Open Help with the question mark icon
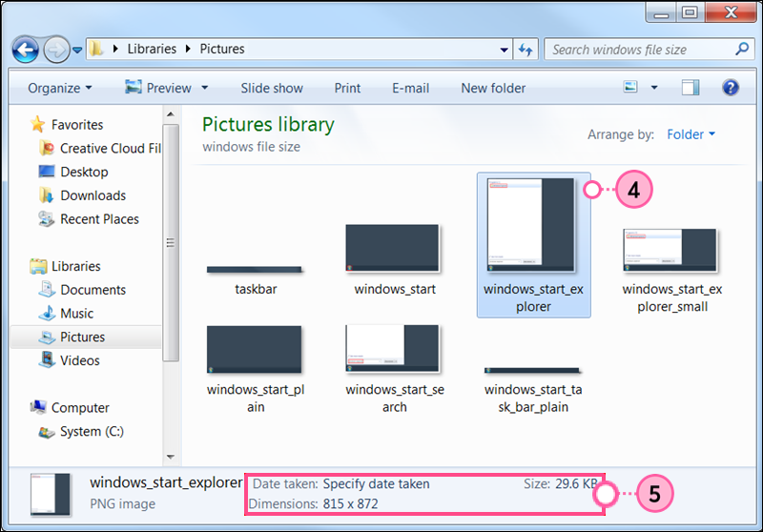 pos(731,88)
